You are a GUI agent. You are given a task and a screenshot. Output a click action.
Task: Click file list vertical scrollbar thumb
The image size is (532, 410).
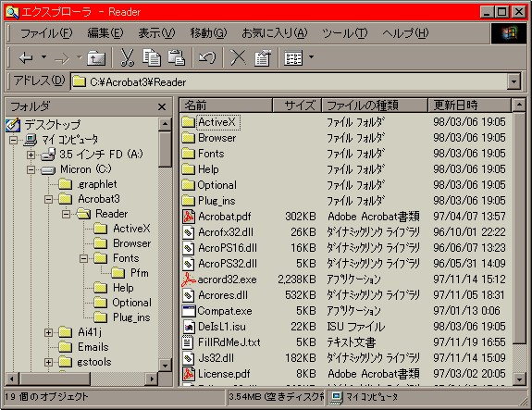click(x=519, y=229)
